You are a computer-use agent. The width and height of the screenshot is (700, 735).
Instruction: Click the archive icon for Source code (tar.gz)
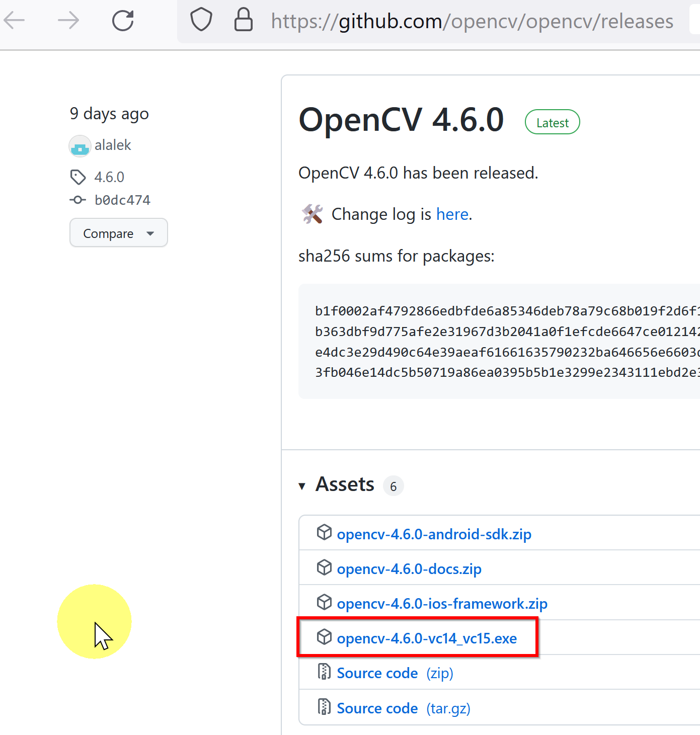coord(324,707)
